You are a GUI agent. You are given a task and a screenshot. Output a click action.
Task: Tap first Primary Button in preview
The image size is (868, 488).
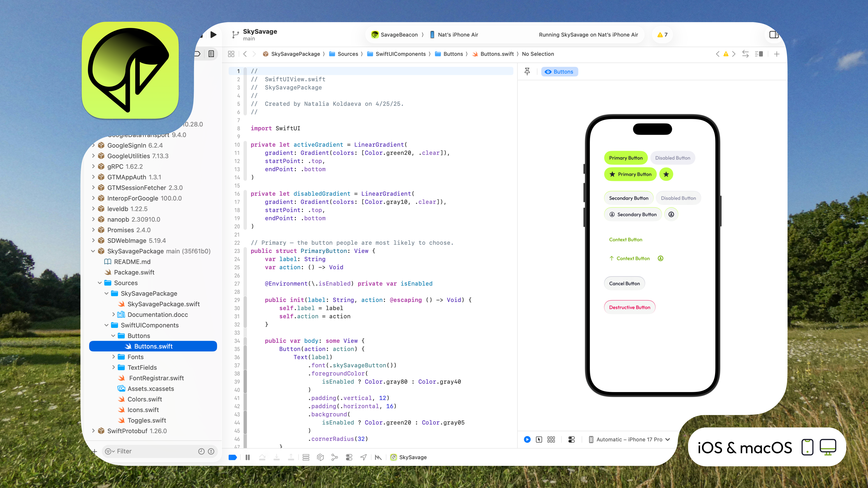click(x=626, y=158)
